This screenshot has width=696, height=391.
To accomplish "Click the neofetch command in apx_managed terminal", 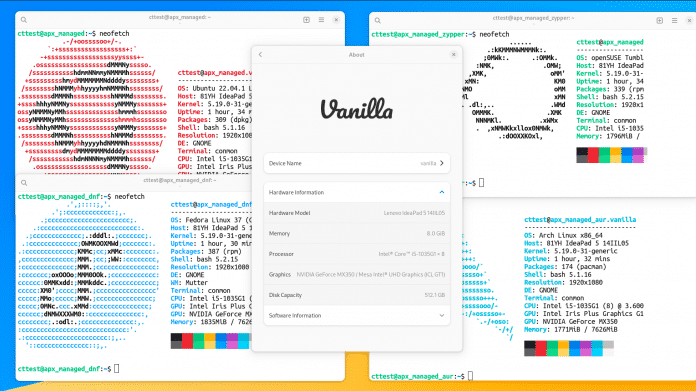I will tap(114, 33).
